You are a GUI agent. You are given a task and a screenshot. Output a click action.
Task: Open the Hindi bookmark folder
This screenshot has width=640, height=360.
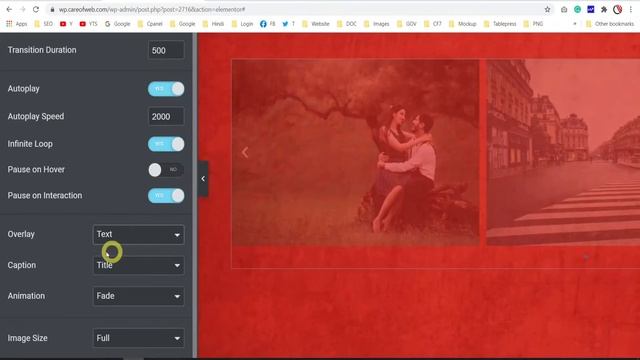point(213,24)
